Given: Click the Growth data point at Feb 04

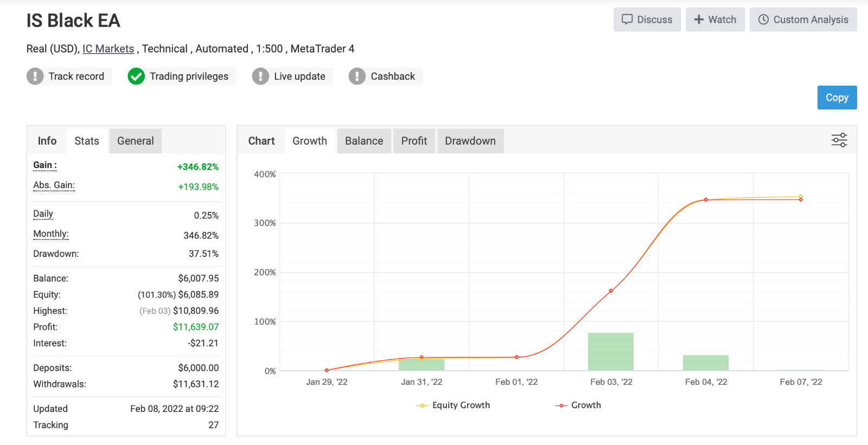Looking at the screenshot, I should pyautogui.click(x=706, y=200).
